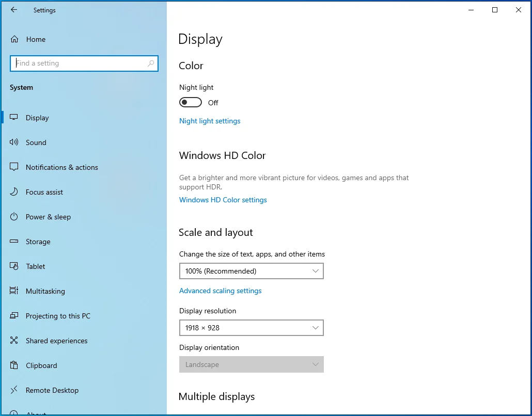The height and width of the screenshot is (416, 532).
Task: Click the Remote Desktop icon
Action: coord(14,390)
